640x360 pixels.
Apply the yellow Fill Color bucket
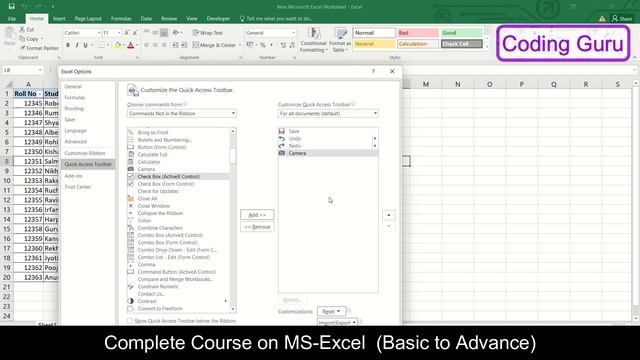(x=118, y=45)
